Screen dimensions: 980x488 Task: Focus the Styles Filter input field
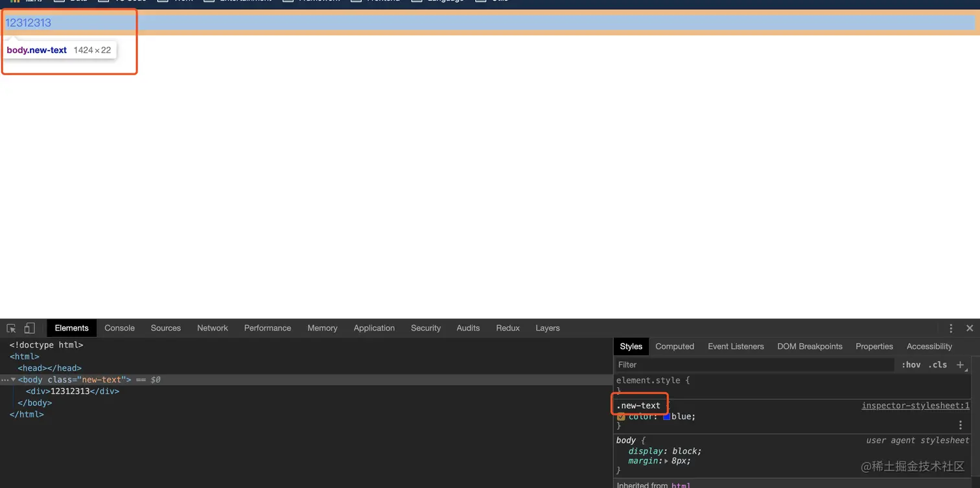pos(754,365)
